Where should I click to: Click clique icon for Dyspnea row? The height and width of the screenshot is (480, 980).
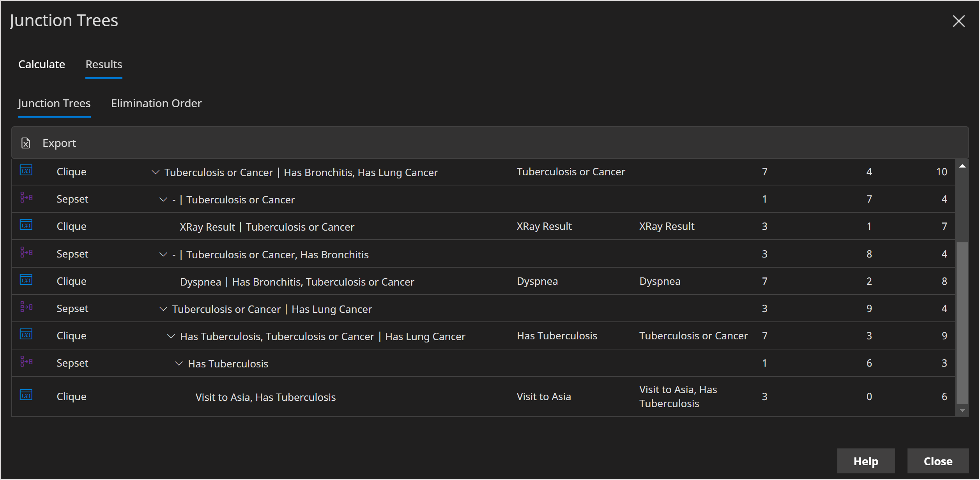[26, 280]
